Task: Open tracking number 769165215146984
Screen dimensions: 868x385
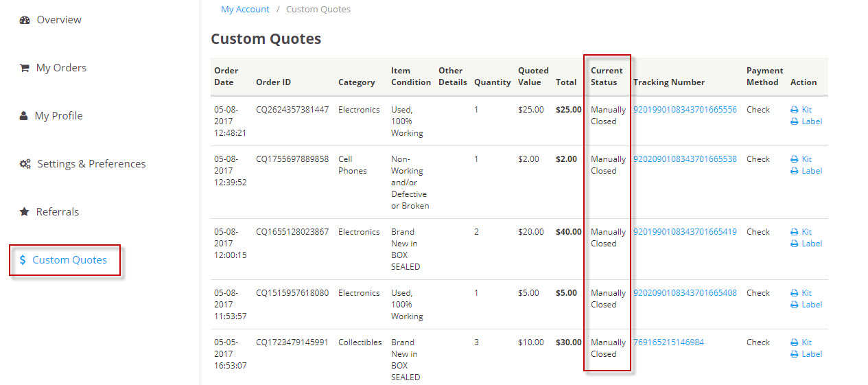Action: (668, 342)
